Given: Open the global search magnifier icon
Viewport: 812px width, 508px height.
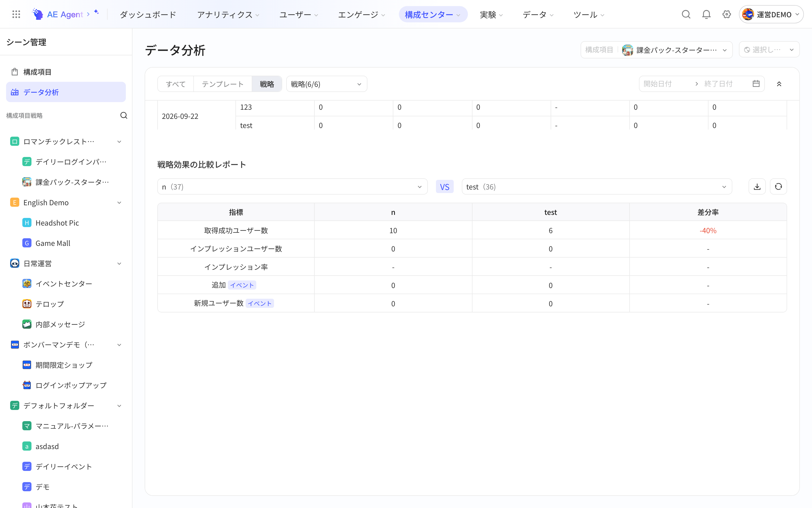Looking at the screenshot, I should [x=686, y=14].
